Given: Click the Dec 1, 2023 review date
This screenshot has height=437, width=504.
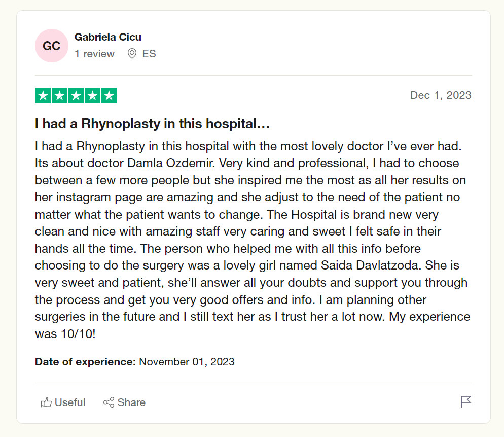Looking at the screenshot, I should click(441, 95).
